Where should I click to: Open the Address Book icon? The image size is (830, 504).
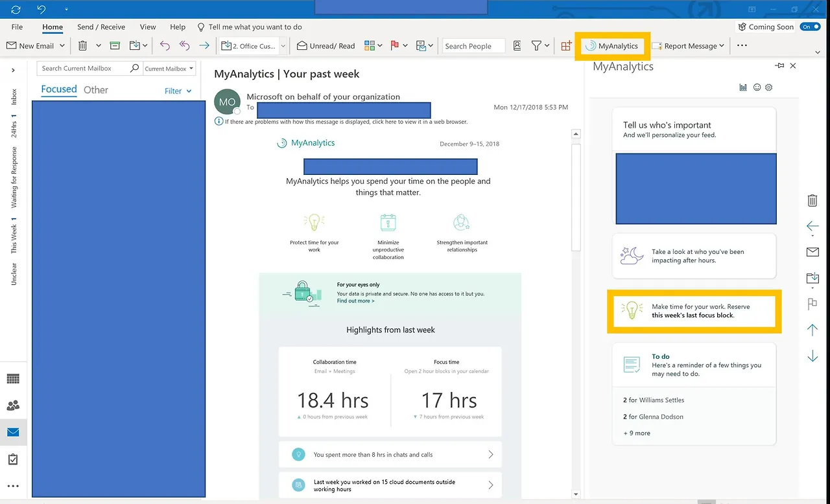click(517, 46)
